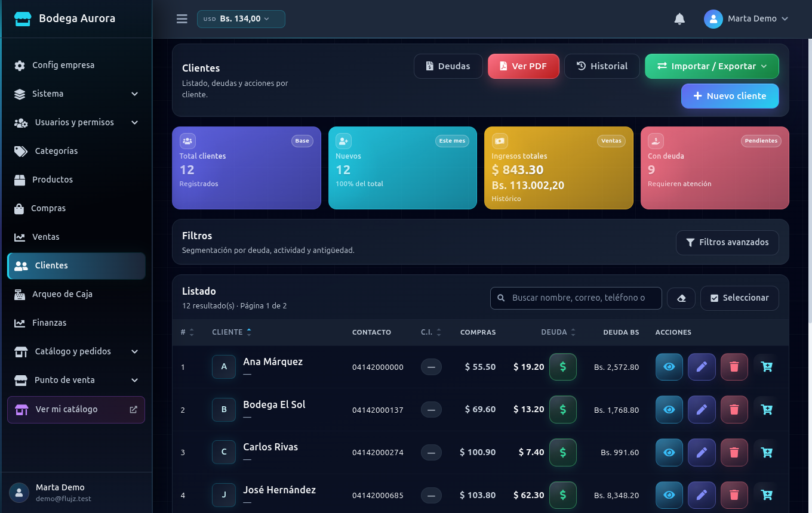Go to Productos in sidebar
812x513 pixels.
point(76,180)
